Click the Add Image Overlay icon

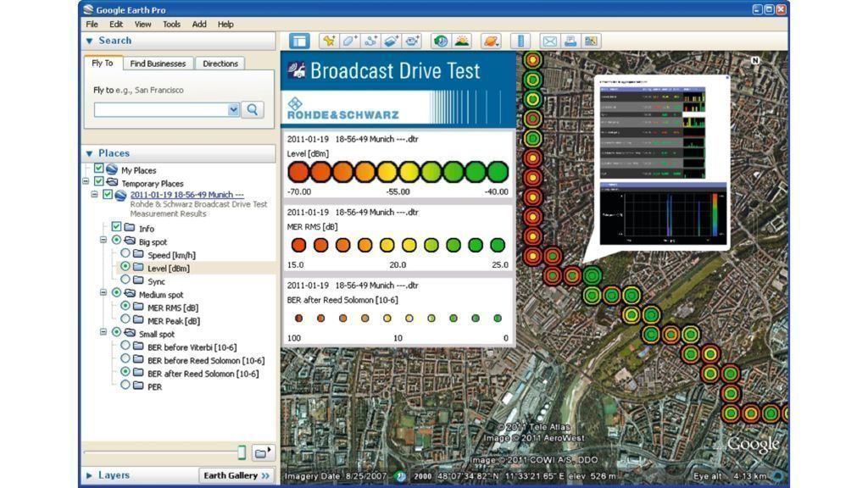click(x=391, y=41)
